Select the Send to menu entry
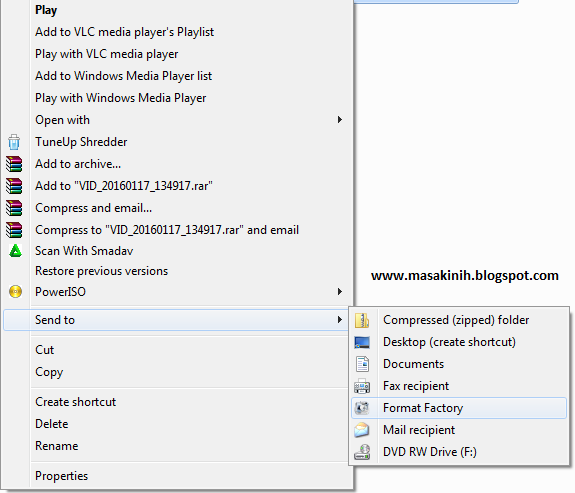Screen dimensions: 575x493 point(176,320)
